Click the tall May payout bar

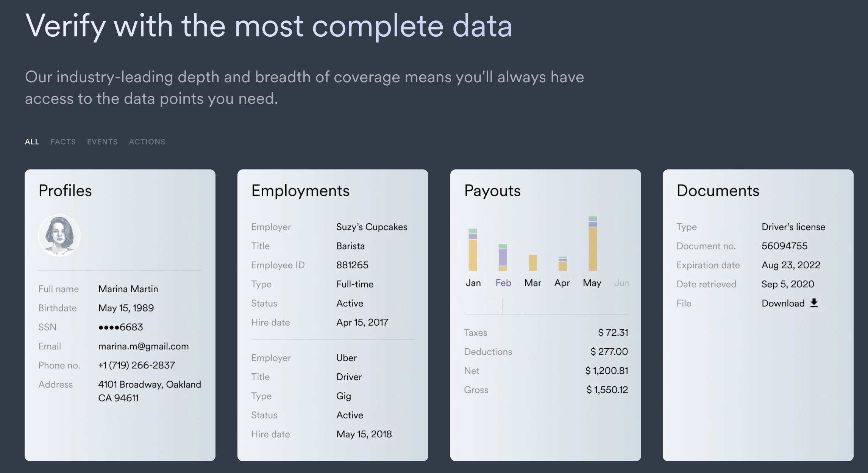592,244
